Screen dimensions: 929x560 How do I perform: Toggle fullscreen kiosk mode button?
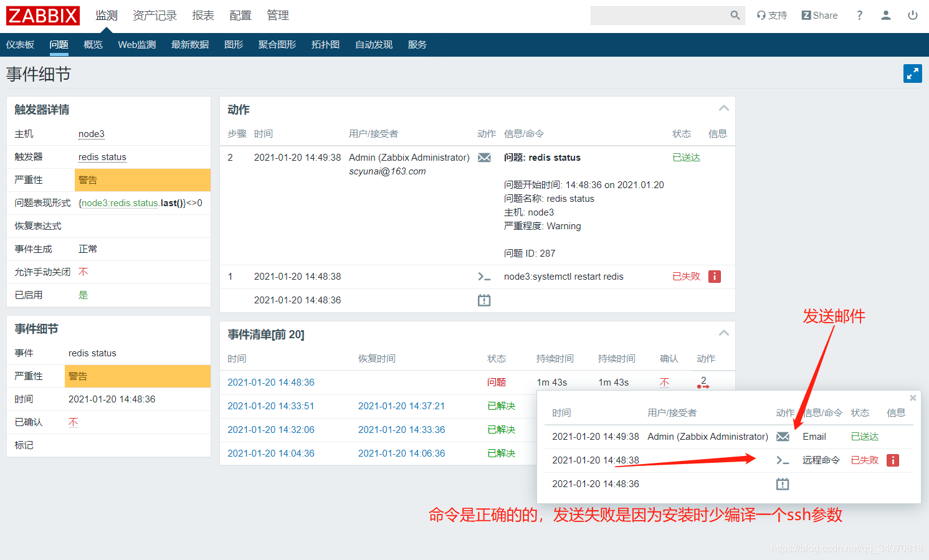click(913, 74)
